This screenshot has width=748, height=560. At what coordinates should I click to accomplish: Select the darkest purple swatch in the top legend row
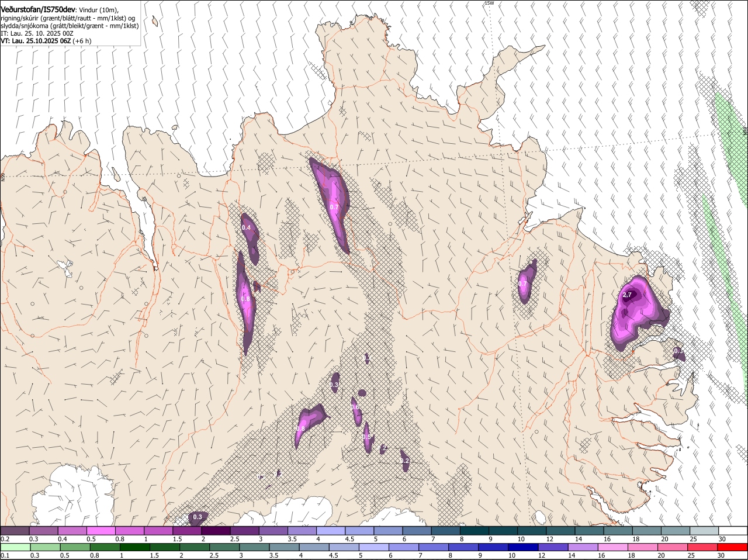(216, 530)
